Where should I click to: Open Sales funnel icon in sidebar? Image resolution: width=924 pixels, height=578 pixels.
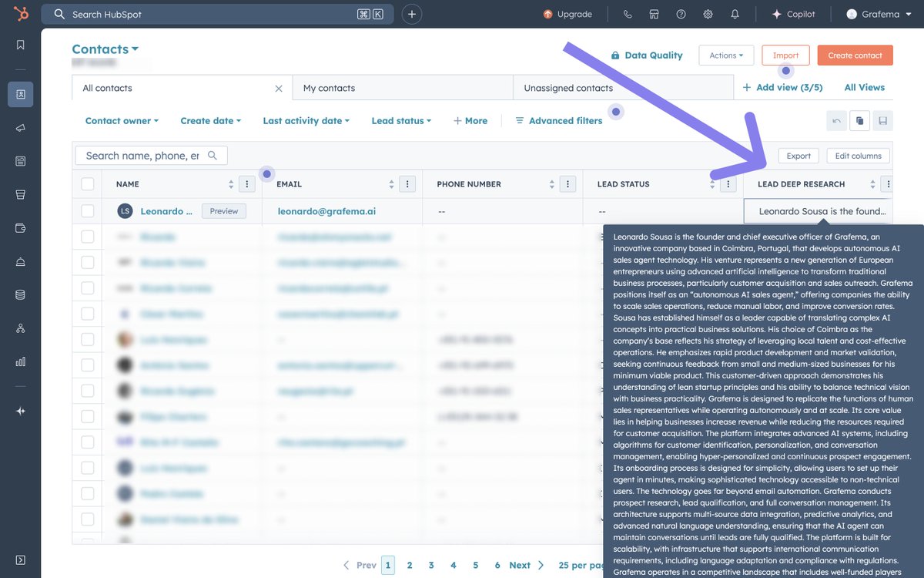click(x=21, y=194)
